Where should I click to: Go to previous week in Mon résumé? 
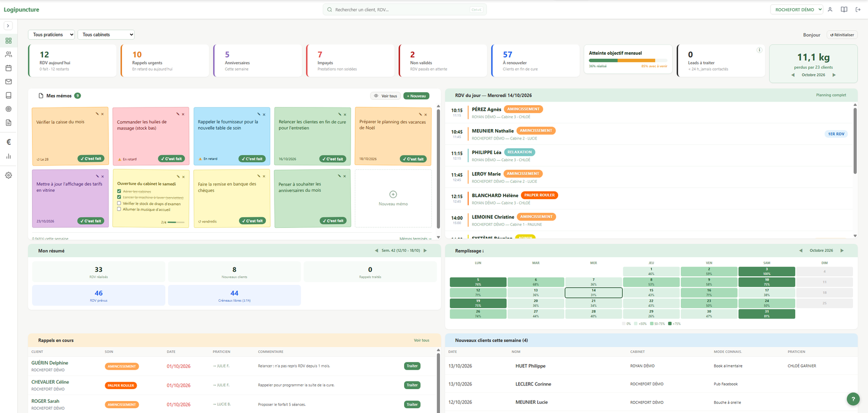(x=376, y=251)
